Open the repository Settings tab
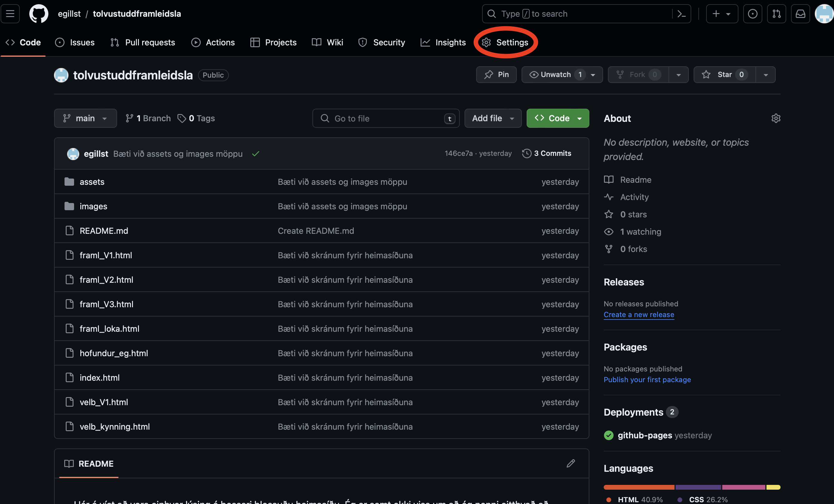Image resolution: width=834 pixels, height=504 pixels. pyautogui.click(x=505, y=43)
